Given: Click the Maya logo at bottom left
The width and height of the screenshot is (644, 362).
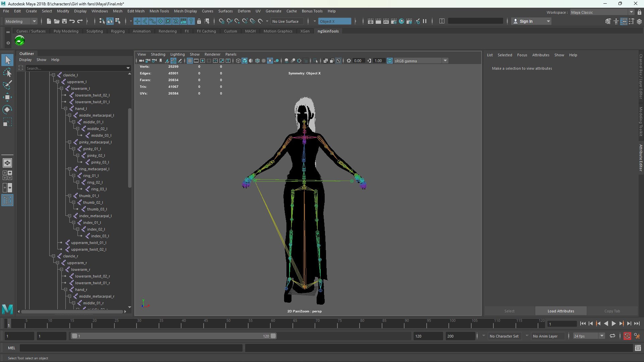Looking at the screenshot, I should (x=7, y=309).
